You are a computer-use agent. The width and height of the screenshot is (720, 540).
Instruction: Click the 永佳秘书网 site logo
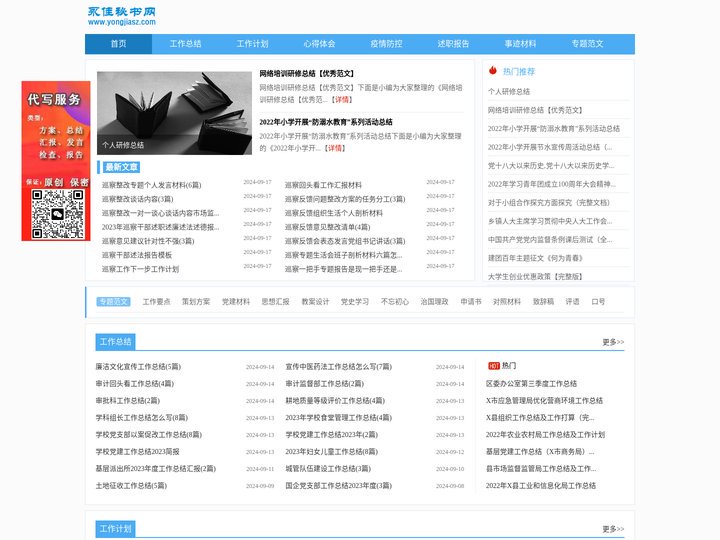coord(122,16)
